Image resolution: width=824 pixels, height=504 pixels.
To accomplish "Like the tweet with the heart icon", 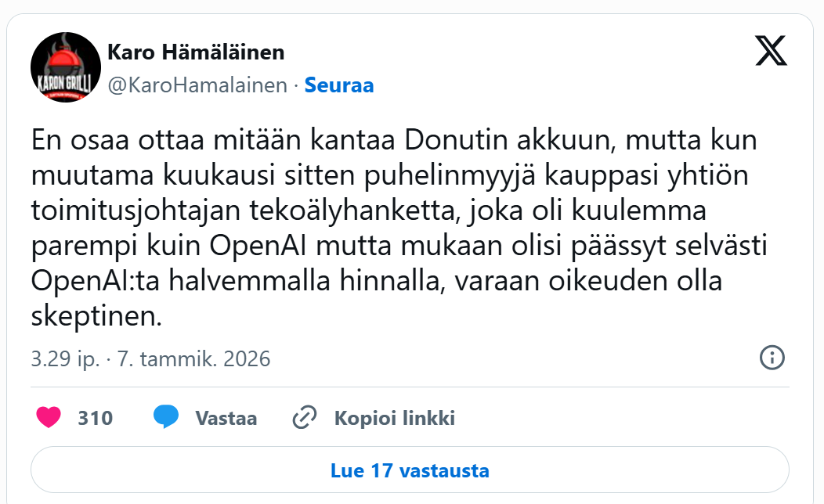I will click(49, 418).
